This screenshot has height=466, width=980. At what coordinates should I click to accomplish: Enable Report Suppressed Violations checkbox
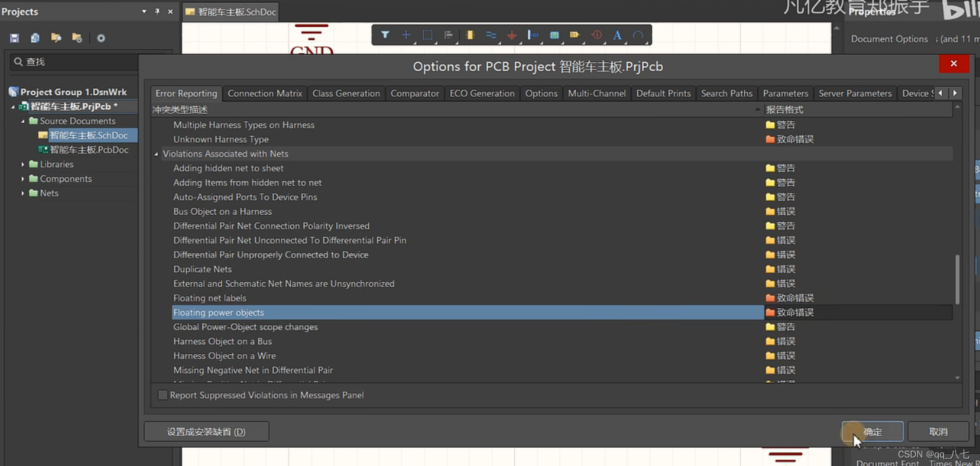click(162, 395)
